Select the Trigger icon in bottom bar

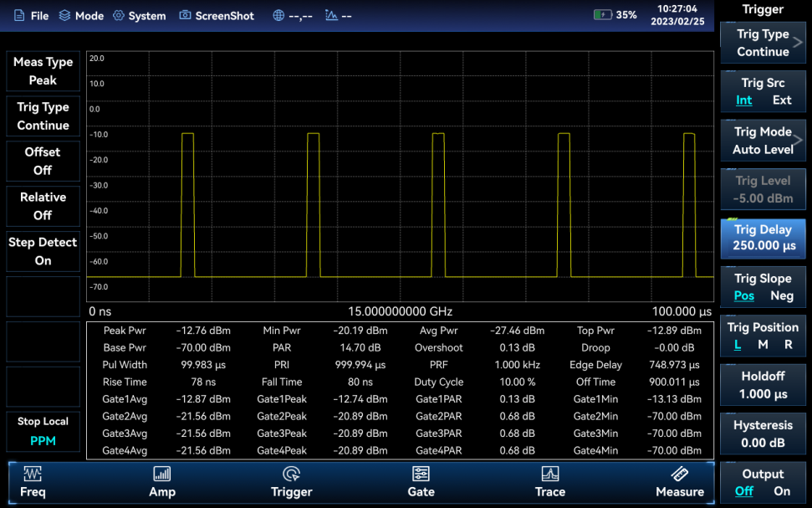[291, 475]
